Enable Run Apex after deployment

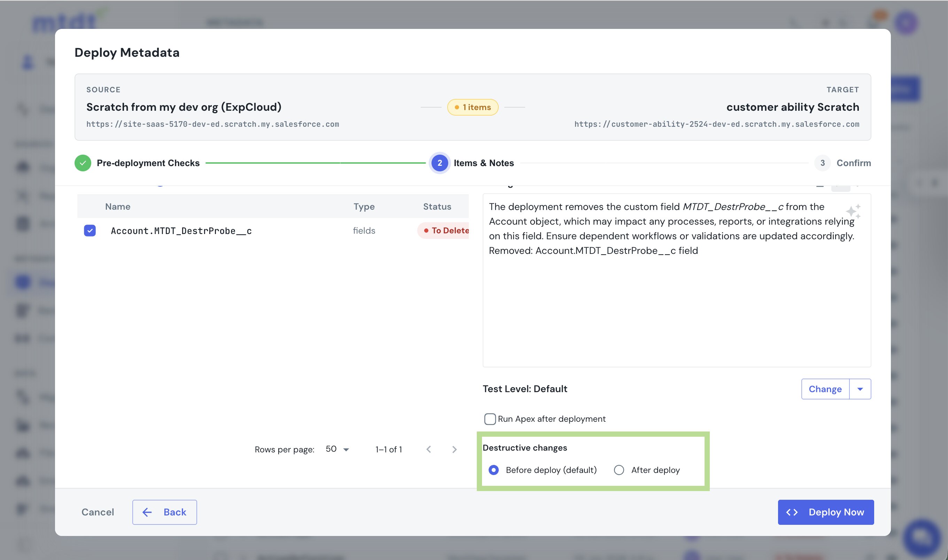tap(490, 419)
